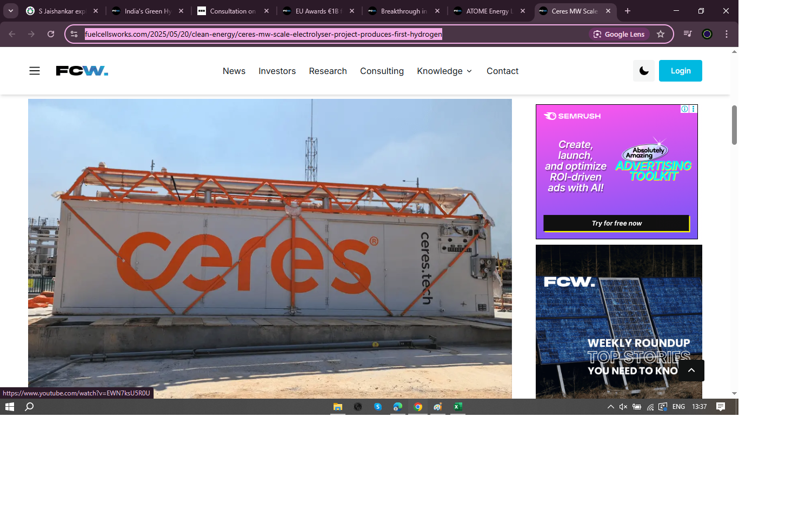Open the clock showing 13:37
The image size is (812, 511).
700,407
